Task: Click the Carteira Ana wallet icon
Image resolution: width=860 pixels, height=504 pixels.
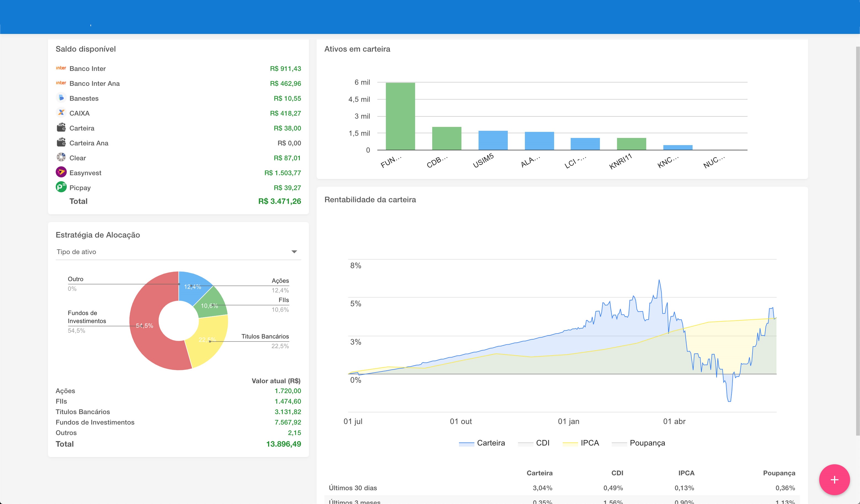Action: (61, 143)
